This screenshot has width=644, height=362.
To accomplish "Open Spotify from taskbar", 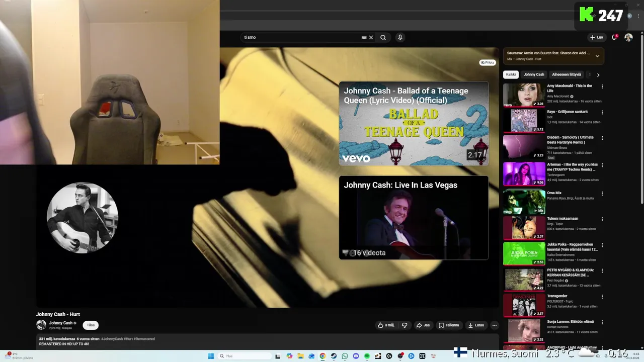I will (x=367, y=356).
